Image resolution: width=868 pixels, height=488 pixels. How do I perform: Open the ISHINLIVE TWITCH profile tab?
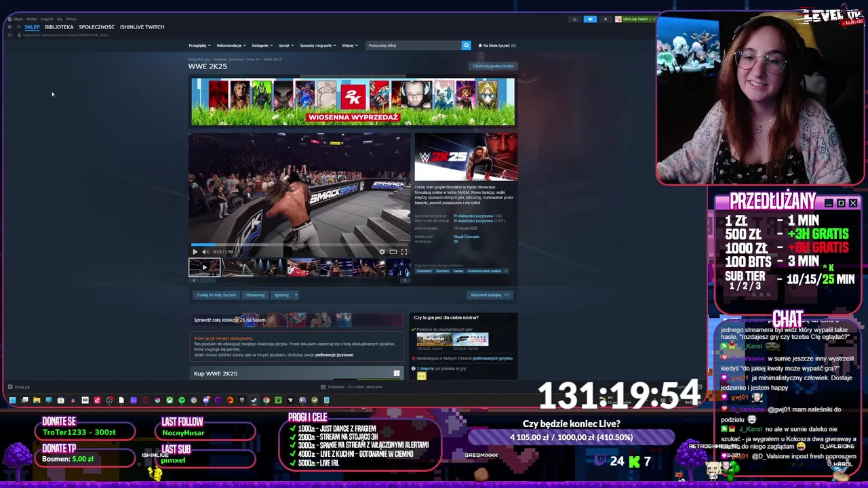[142, 27]
